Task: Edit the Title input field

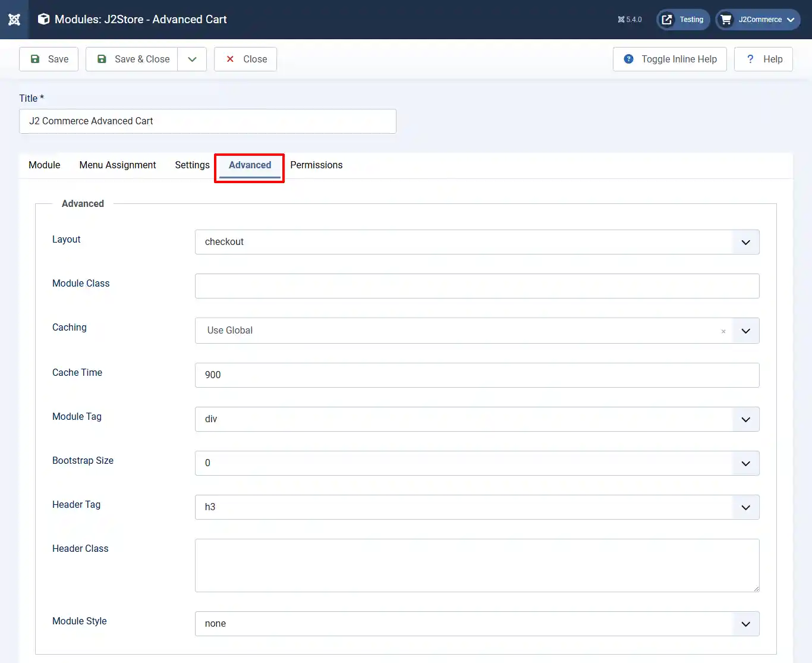Action: click(207, 121)
